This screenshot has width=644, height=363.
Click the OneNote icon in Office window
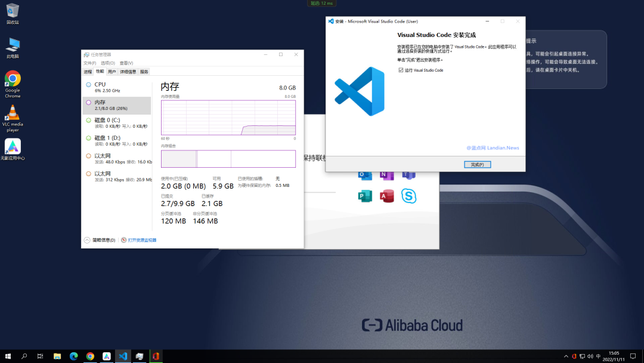click(x=386, y=175)
